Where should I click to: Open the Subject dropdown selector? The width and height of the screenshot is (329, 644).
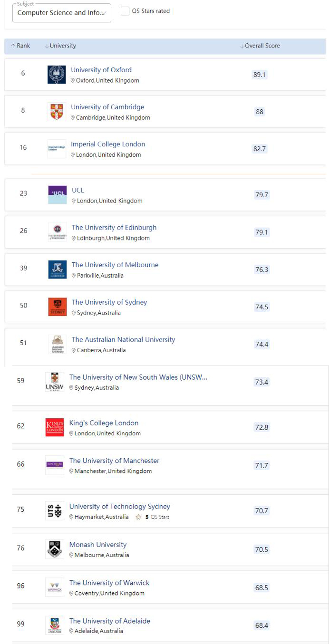[61, 13]
